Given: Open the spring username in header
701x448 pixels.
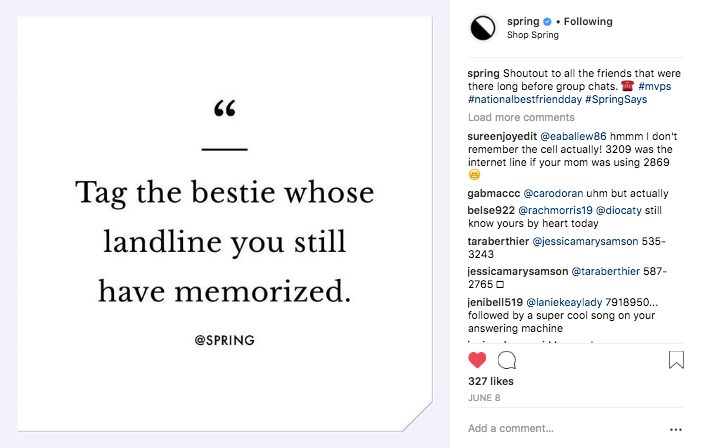Looking at the screenshot, I should 523,22.
